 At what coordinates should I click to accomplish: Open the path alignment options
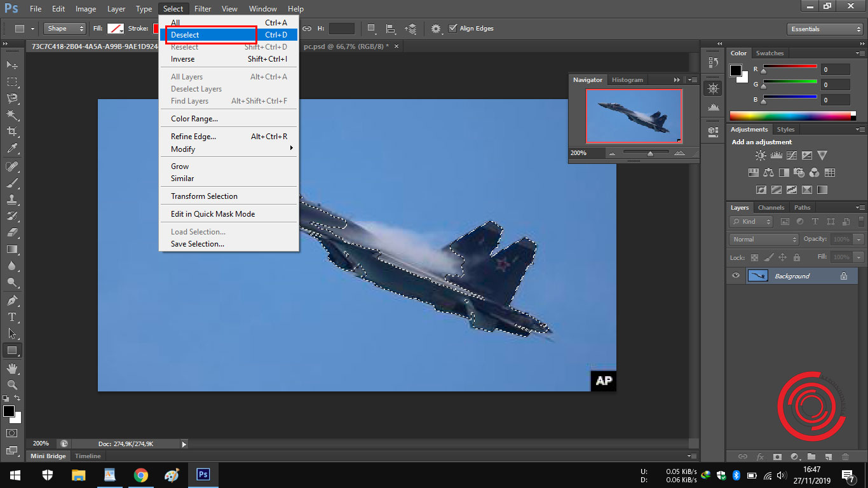(391, 29)
